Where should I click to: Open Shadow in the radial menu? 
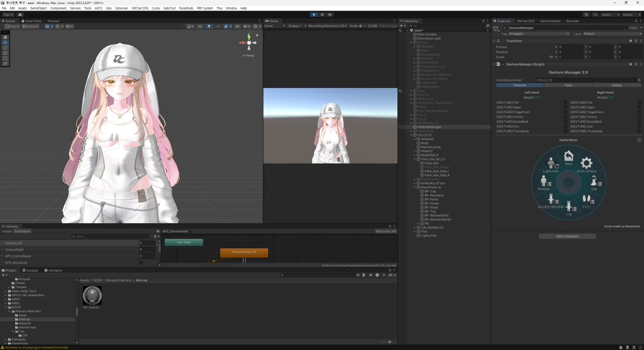tap(544, 183)
